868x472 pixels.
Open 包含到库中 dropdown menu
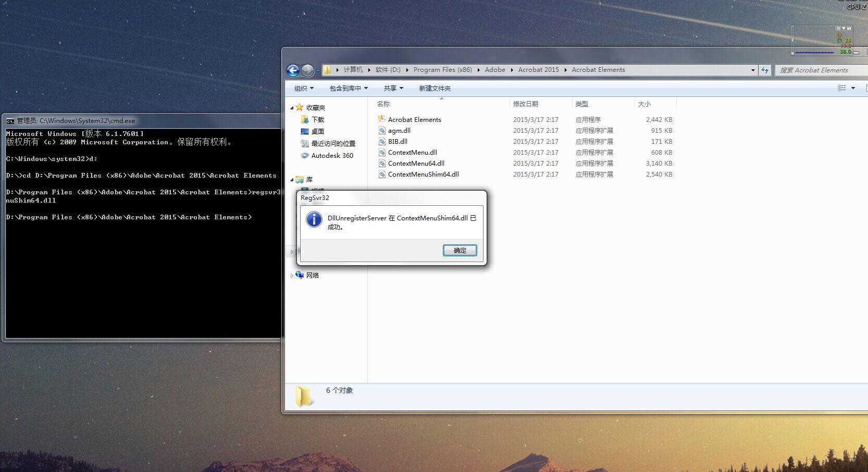pyautogui.click(x=349, y=89)
